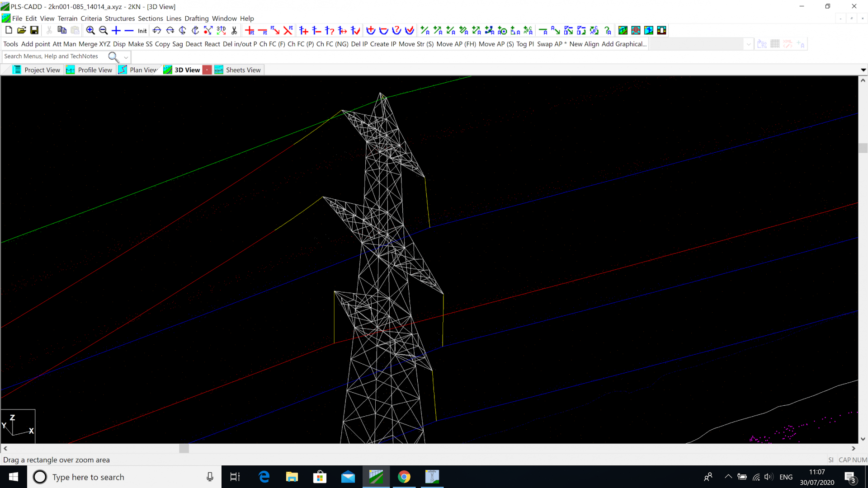Viewport: 868px width, 488px height.
Task: Click the black-yellow sheet window icon
Action: (661, 30)
